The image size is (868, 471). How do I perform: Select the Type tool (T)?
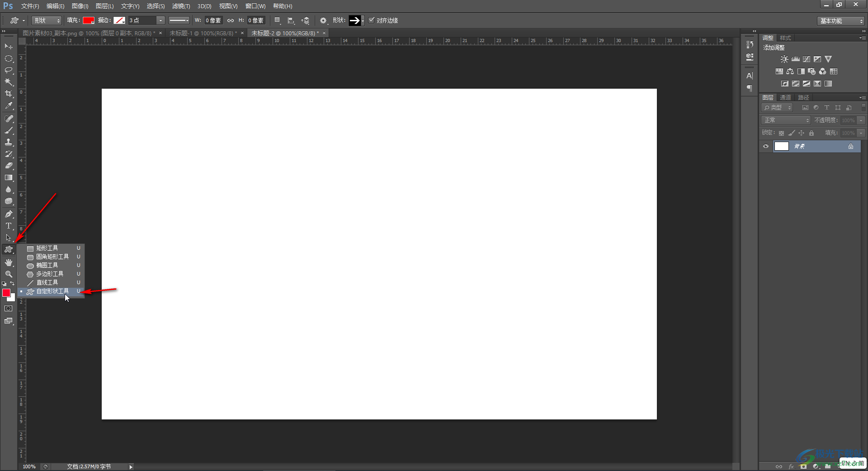tap(9, 226)
